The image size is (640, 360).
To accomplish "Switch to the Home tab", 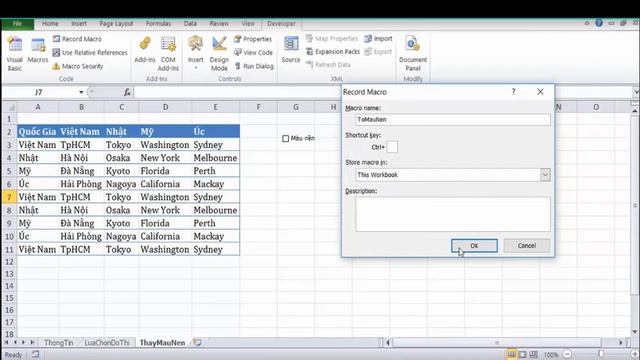I will tap(50, 24).
